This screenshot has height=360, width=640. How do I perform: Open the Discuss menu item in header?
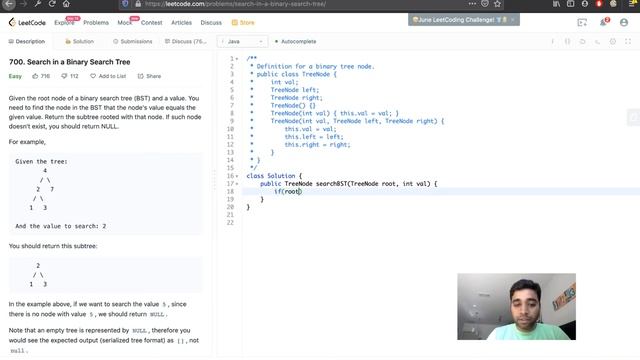211,22
